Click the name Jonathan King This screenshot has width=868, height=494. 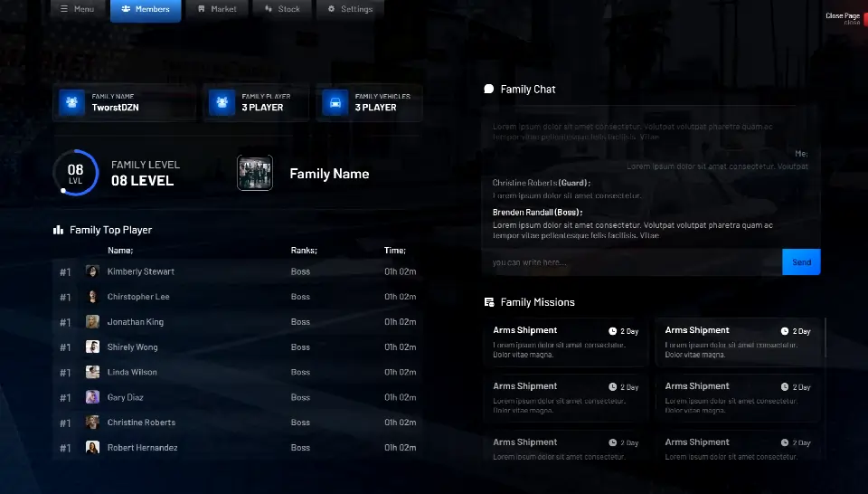click(135, 322)
